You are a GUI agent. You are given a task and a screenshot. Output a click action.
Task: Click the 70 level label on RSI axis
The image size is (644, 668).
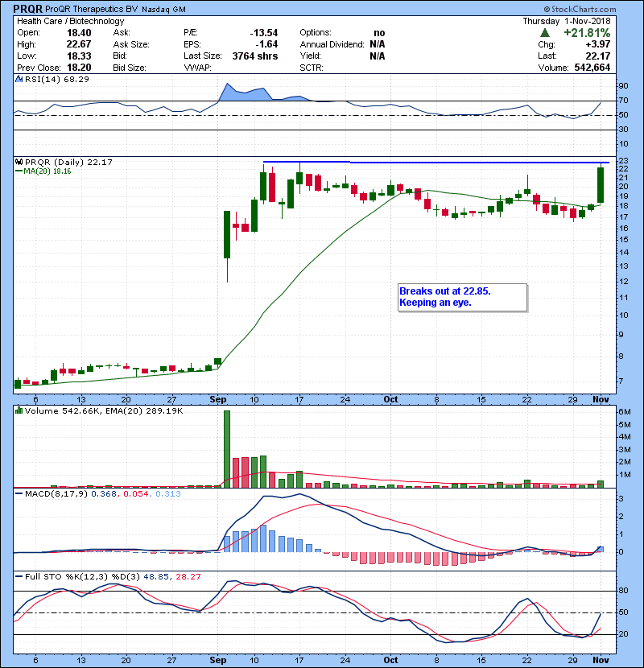coord(623,101)
